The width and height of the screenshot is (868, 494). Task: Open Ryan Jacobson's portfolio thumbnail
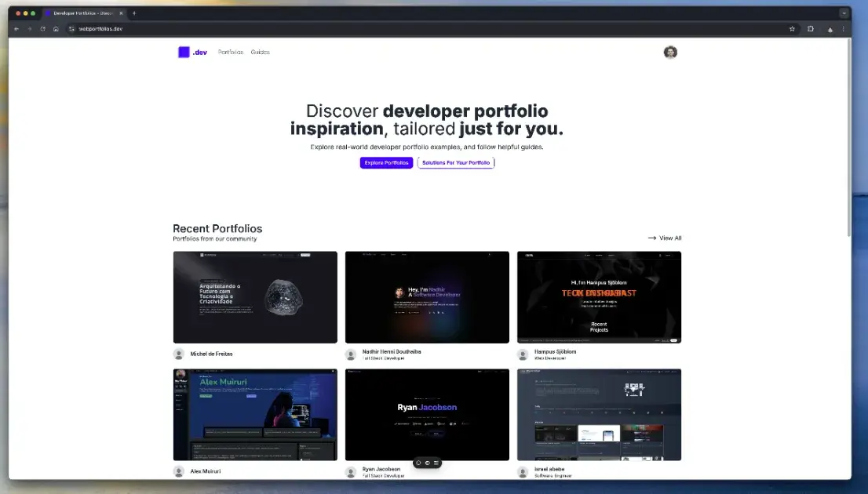427,415
